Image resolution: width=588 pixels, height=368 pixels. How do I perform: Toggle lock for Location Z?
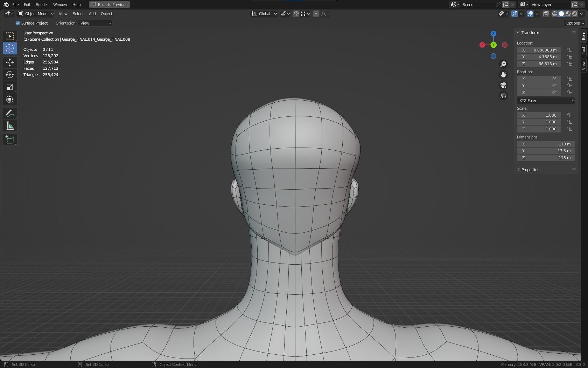tap(570, 64)
